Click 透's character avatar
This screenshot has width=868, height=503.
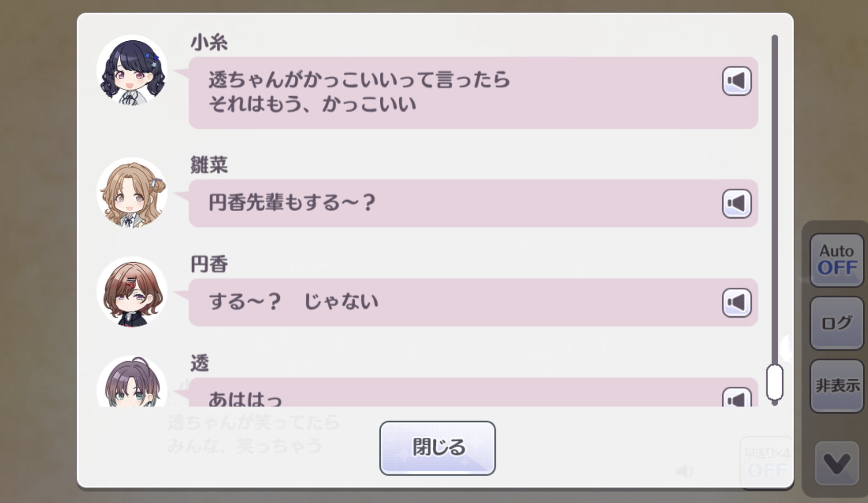pos(132,381)
